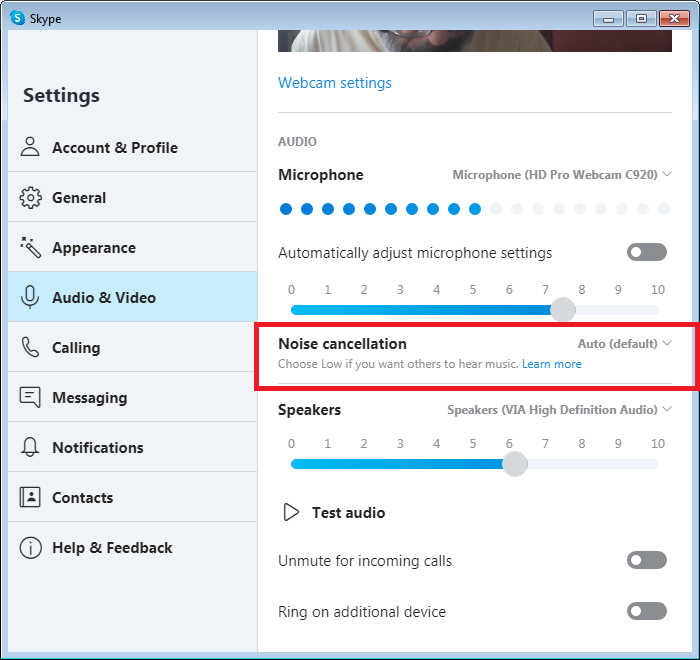Enable Unmute for incoming calls

646,560
